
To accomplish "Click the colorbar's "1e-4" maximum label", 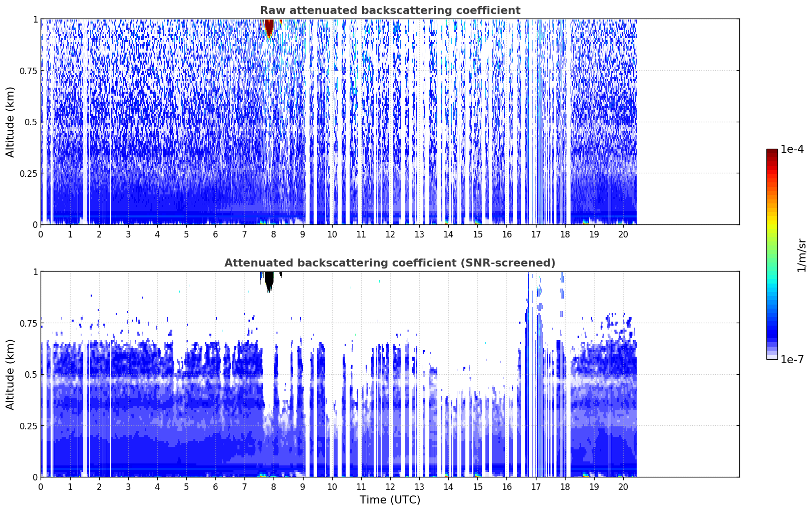I will 791,149.
